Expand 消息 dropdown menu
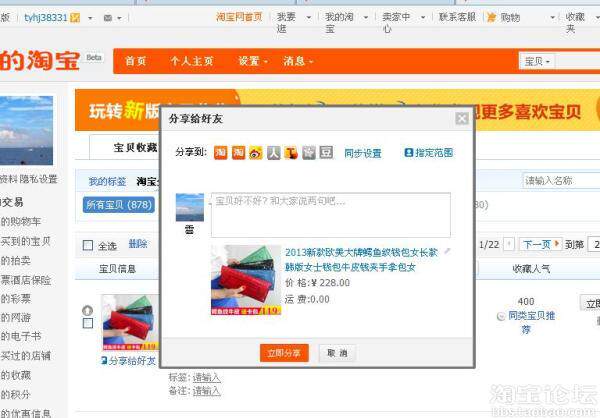The height and width of the screenshot is (418, 600). [298, 61]
